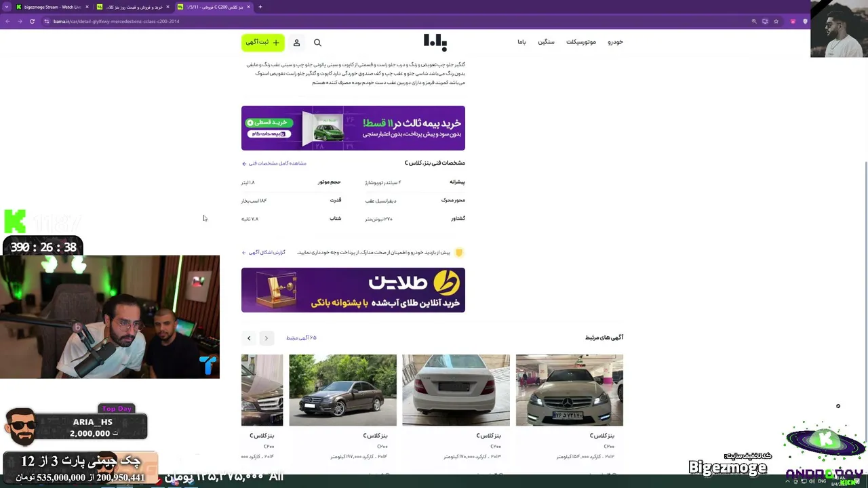
Task: Switch to the خرید و فروش browser tab
Action: 134,7
